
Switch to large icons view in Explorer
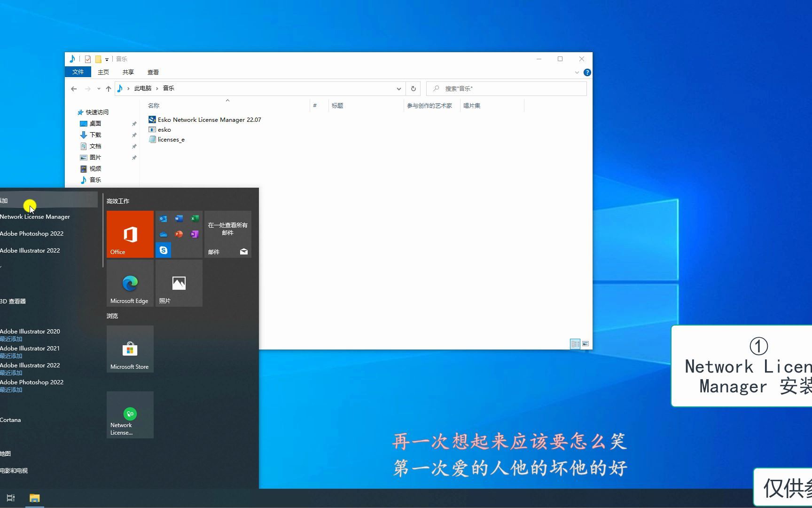[586, 344]
